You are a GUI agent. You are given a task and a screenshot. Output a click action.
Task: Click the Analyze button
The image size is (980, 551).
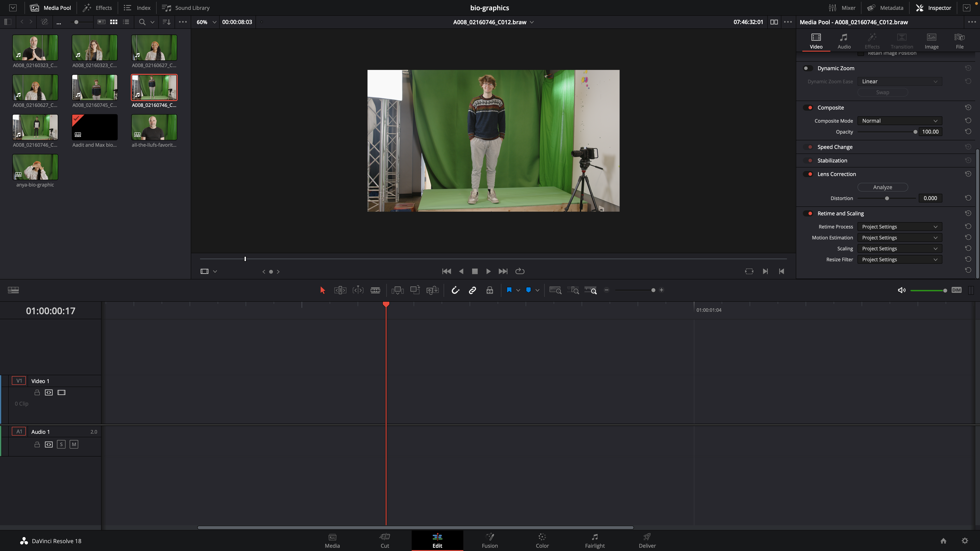[882, 187]
